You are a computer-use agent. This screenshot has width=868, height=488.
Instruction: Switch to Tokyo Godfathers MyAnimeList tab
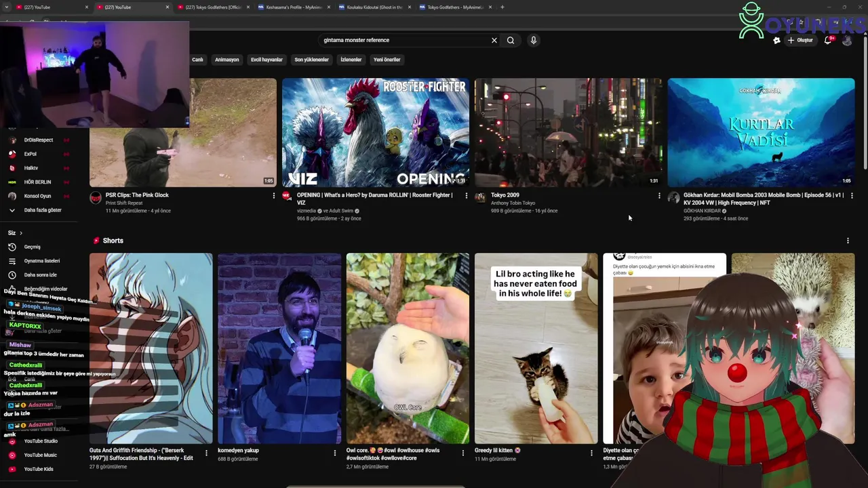(455, 7)
